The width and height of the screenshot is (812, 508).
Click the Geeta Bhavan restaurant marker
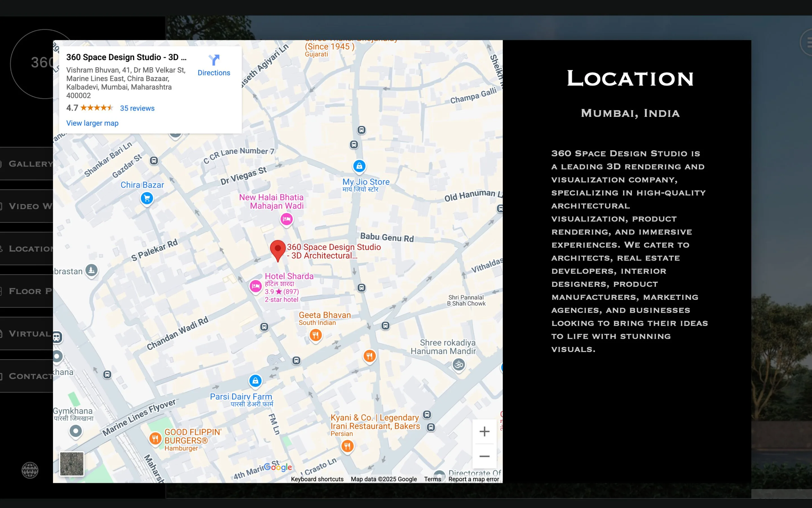[x=315, y=335]
